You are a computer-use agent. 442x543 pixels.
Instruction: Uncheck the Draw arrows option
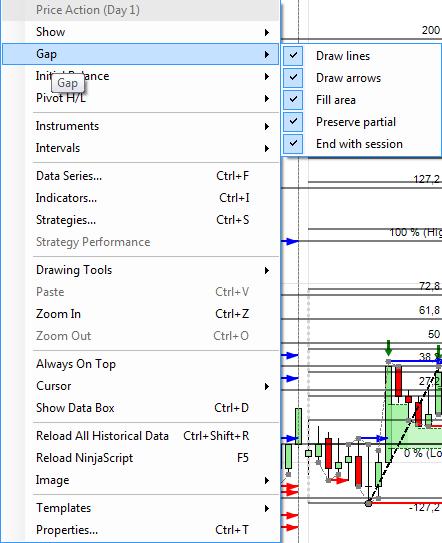tap(293, 77)
